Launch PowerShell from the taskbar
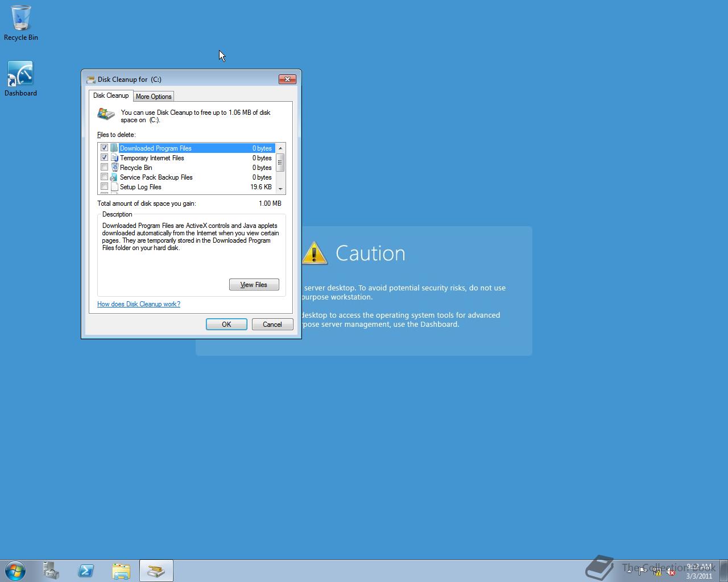This screenshot has width=728, height=582. pos(86,571)
